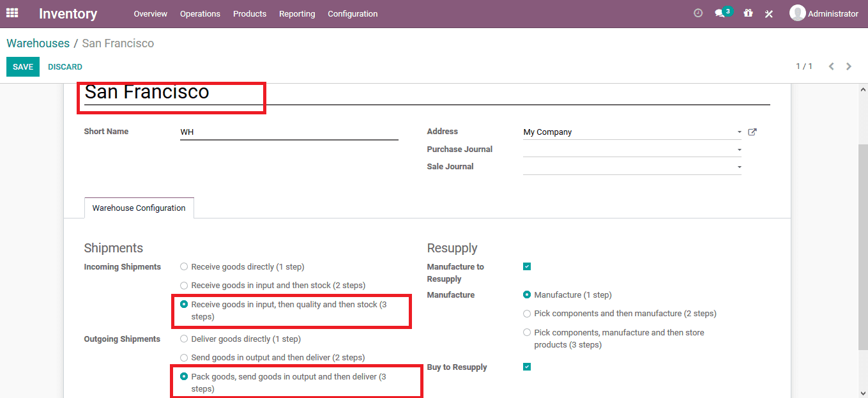Open the Administrator user menu
868x398 pixels.
[x=824, y=13]
